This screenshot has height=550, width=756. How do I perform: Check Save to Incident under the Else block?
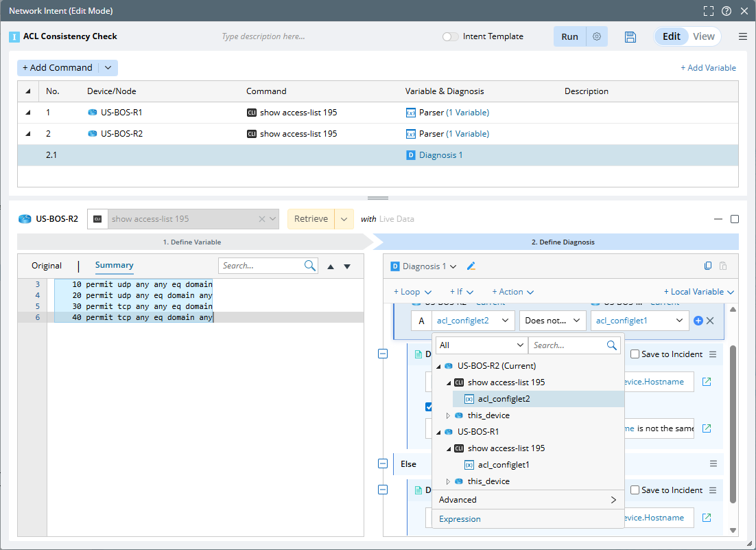pyautogui.click(x=635, y=490)
